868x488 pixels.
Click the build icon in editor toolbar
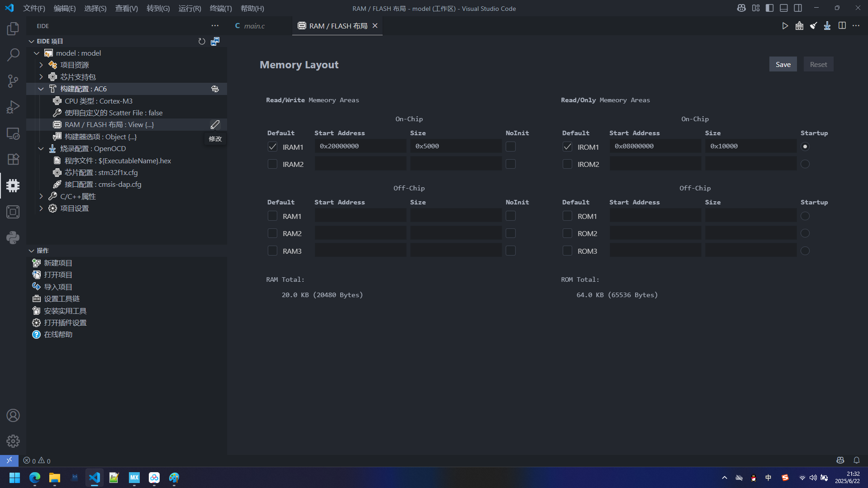[799, 26]
